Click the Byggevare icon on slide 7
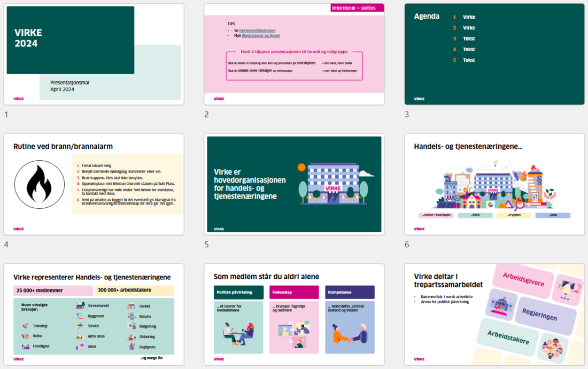The width and height of the screenshot is (588, 369). pos(80,316)
